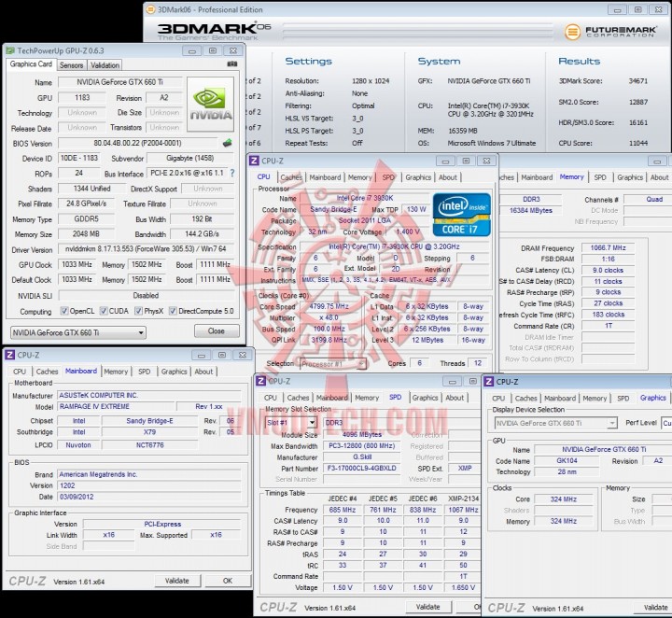The image size is (672, 618).
Task: Click the Intel Core i7 logo badge
Action: click(462, 215)
